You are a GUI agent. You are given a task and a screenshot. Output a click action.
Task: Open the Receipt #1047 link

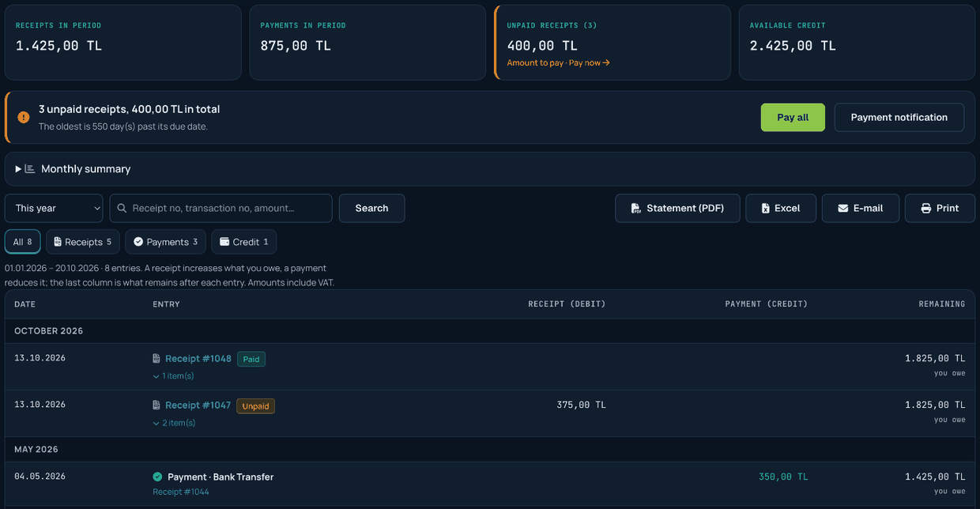198,405
